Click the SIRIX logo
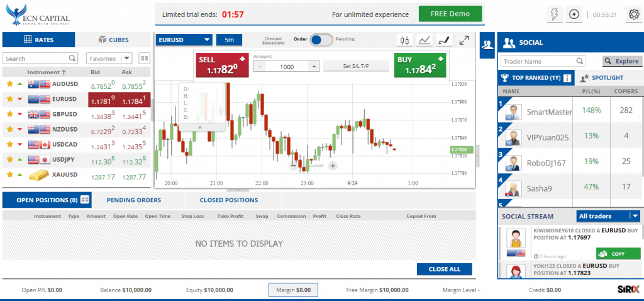 (629, 290)
